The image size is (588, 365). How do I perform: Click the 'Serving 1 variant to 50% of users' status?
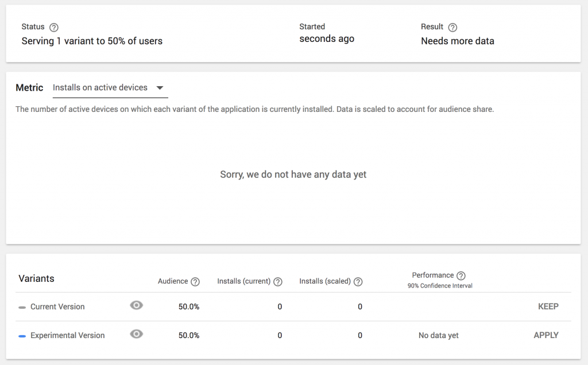(x=92, y=41)
